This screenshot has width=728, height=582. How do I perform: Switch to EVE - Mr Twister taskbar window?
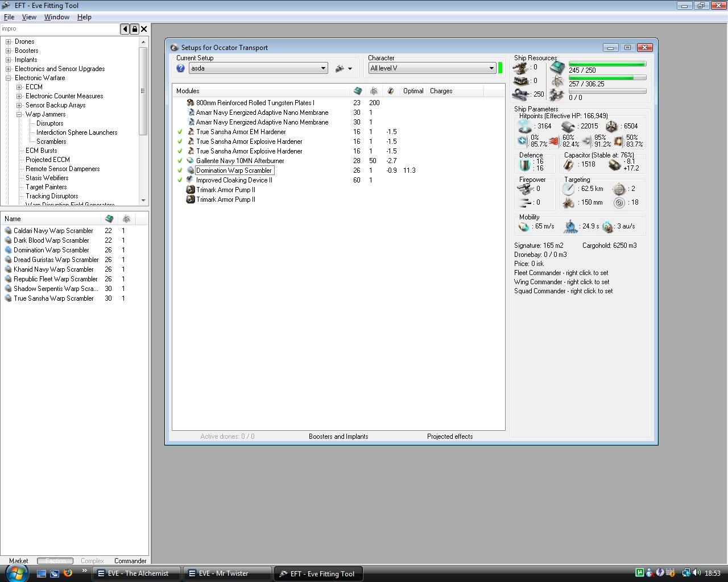[227, 573]
